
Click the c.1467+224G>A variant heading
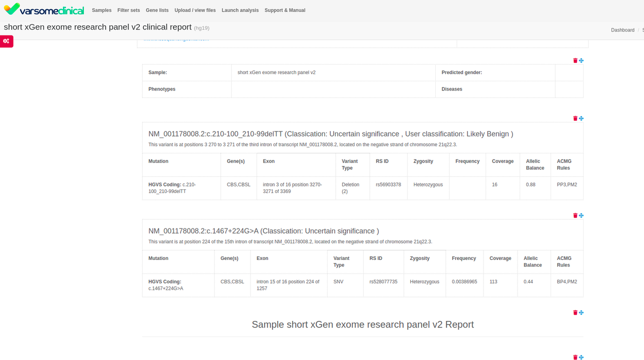264,231
